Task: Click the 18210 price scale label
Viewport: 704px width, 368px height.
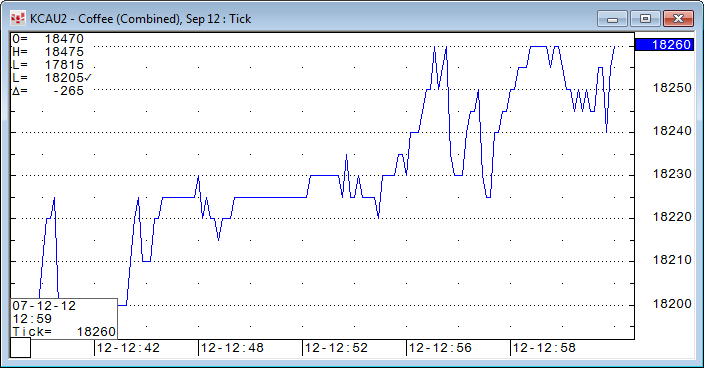Action: (x=672, y=260)
